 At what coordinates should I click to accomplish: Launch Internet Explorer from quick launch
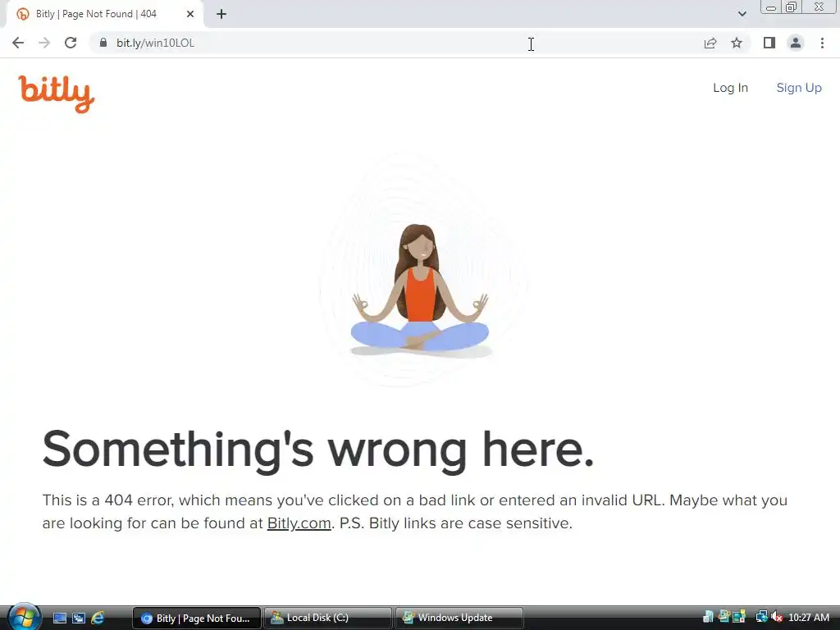click(98, 618)
